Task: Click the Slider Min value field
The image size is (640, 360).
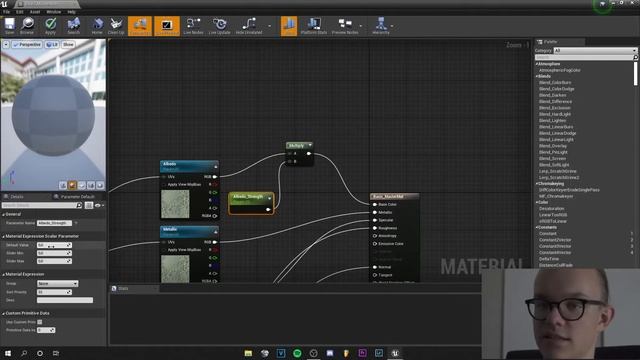Action: tap(54, 253)
